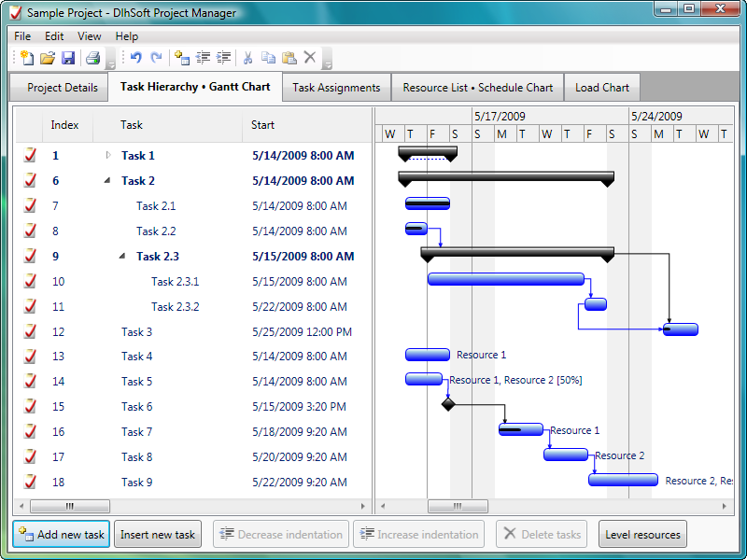The width and height of the screenshot is (747, 560).
Task: Click the Delete X toolbar icon
Action: coord(310,58)
